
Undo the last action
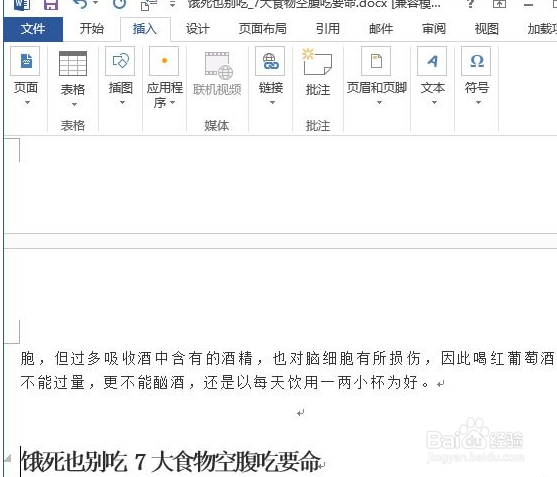coord(80,5)
